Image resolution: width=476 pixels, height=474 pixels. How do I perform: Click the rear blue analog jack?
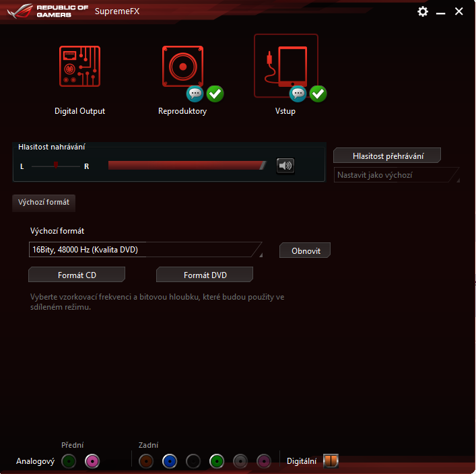click(x=170, y=461)
